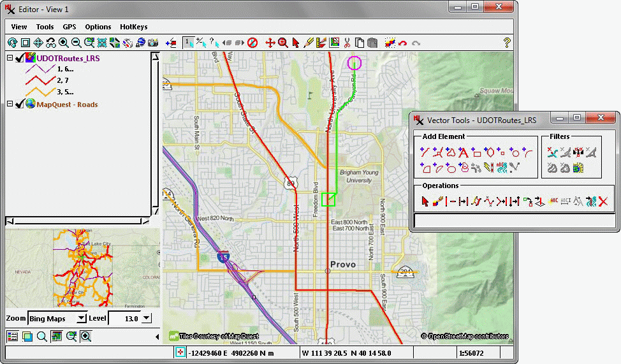Image resolution: width=621 pixels, height=364 pixels.
Task: Click the locator overview map thumbnail
Action: (x=83, y=268)
